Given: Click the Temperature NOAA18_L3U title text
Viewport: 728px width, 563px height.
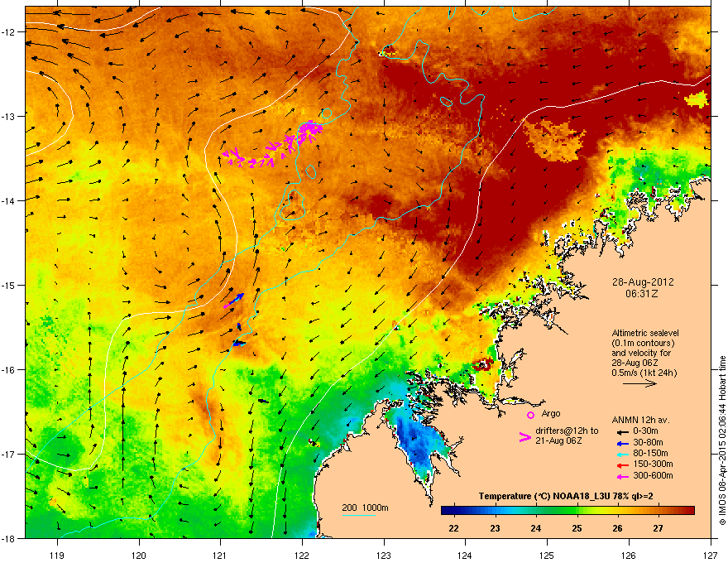Looking at the screenshot, I should (x=566, y=496).
